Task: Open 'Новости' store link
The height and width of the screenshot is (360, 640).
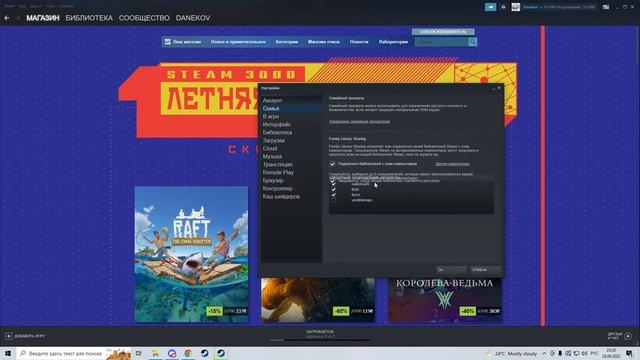Action: pyautogui.click(x=359, y=42)
